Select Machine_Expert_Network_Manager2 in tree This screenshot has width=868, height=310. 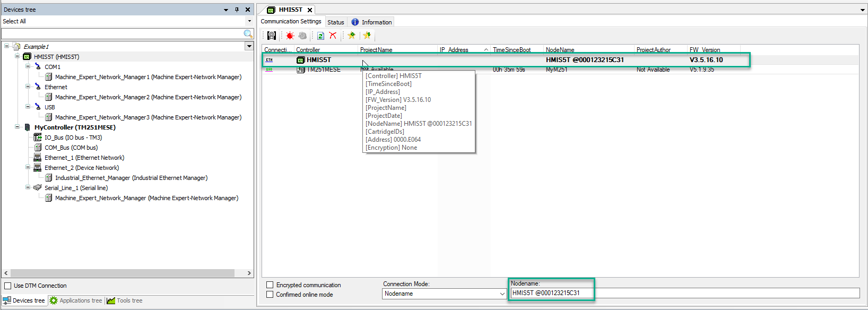tap(148, 97)
